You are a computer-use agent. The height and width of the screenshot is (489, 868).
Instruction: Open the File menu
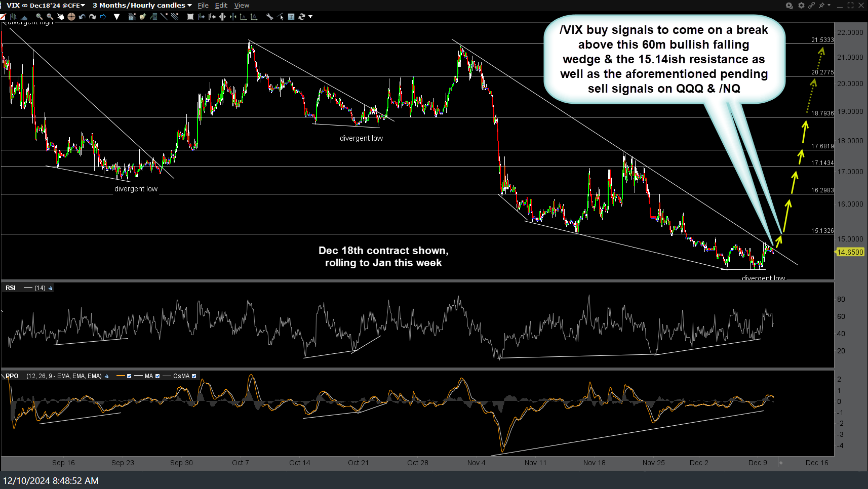(x=203, y=6)
